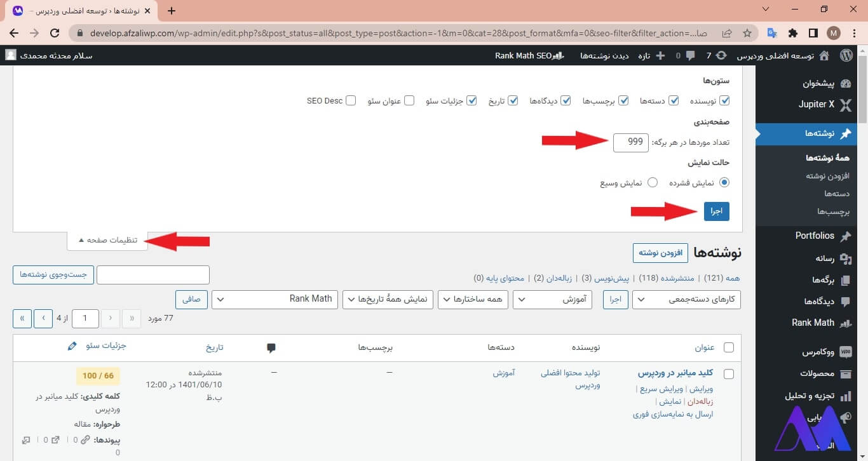Open comments bubble icon in admin bar
Image resolution: width=868 pixels, height=461 pixels.
pyautogui.click(x=691, y=56)
